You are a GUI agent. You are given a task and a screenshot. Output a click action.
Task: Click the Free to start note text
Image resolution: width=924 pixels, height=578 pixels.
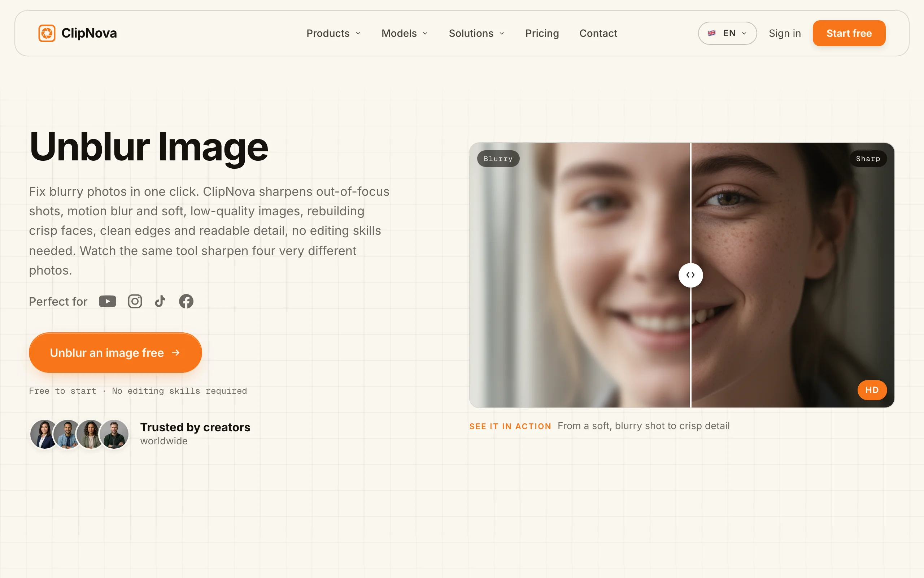[138, 391]
